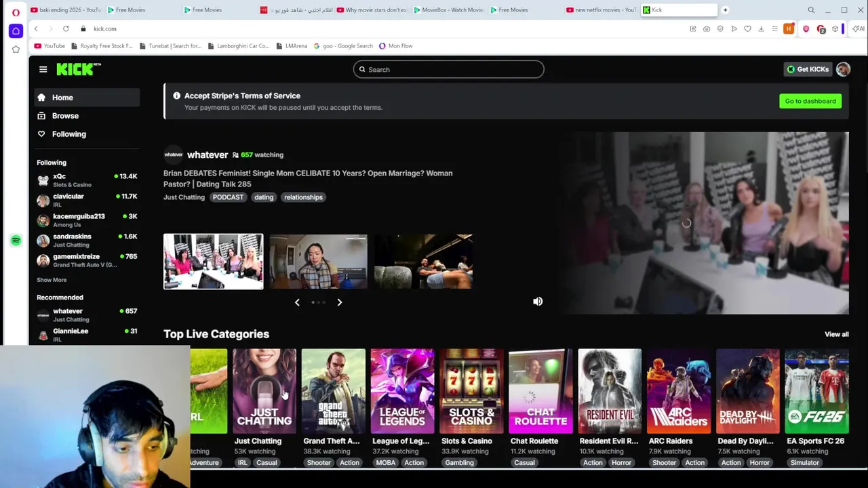Image resolution: width=868 pixels, height=488 pixels.
Task: Click downloads icon in browser toolbar
Action: click(x=761, y=28)
